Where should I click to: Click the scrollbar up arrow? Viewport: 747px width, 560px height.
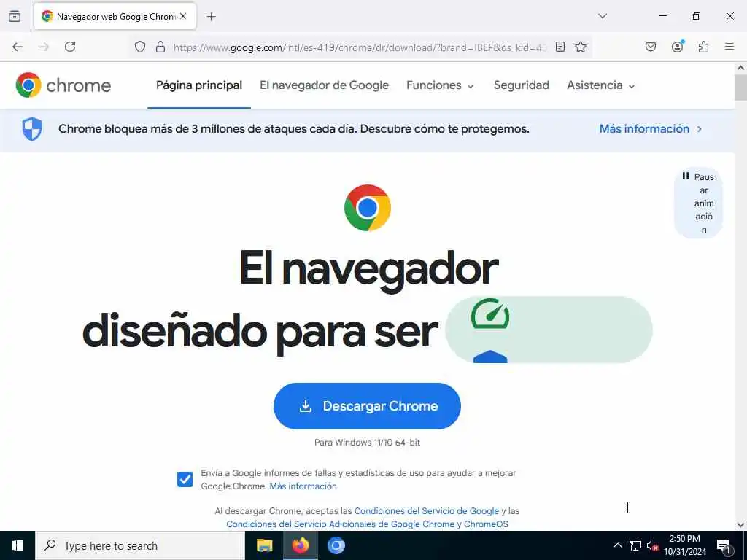740,68
